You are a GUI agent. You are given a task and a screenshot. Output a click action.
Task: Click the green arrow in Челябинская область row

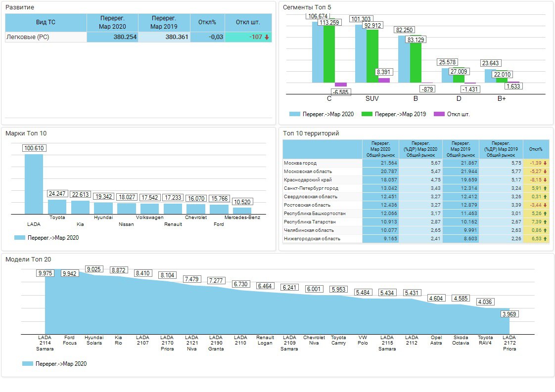[545, 230]
